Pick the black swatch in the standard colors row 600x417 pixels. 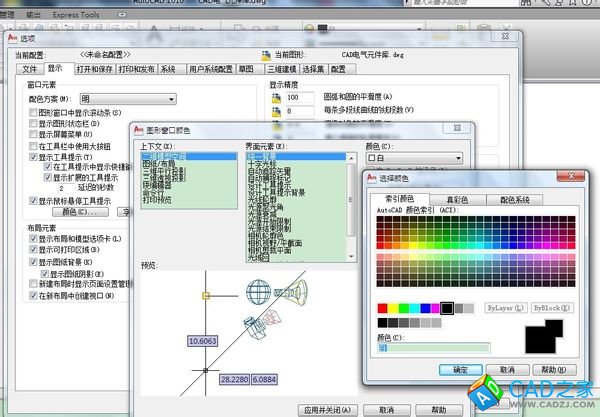449,307
